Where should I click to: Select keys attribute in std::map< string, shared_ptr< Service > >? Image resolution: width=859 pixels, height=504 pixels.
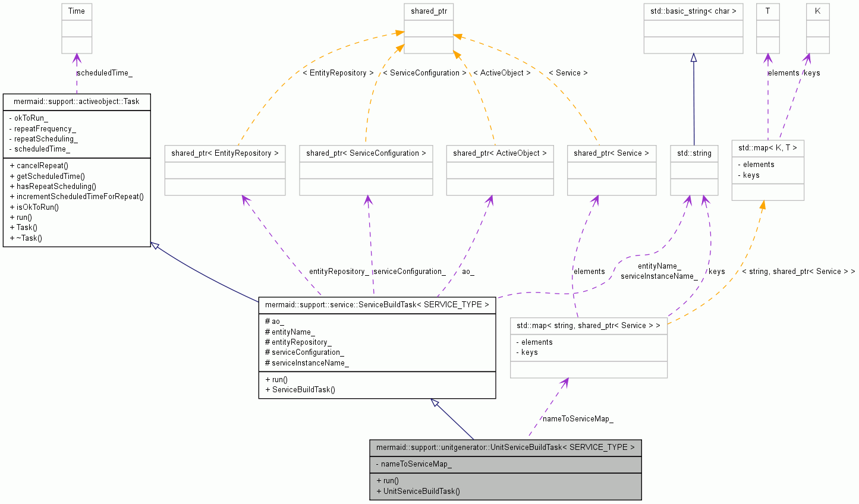pyautogui.click(x=527, y=352)
